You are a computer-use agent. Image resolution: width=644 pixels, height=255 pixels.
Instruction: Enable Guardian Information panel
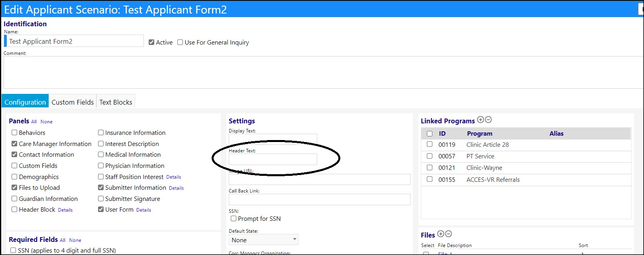(14, 199)
